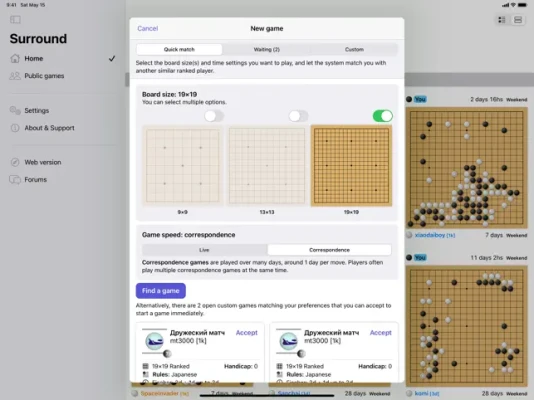534x400 pixels.
Task: Select the 19×19 board thumbnail
Action: tap(351, 166)
